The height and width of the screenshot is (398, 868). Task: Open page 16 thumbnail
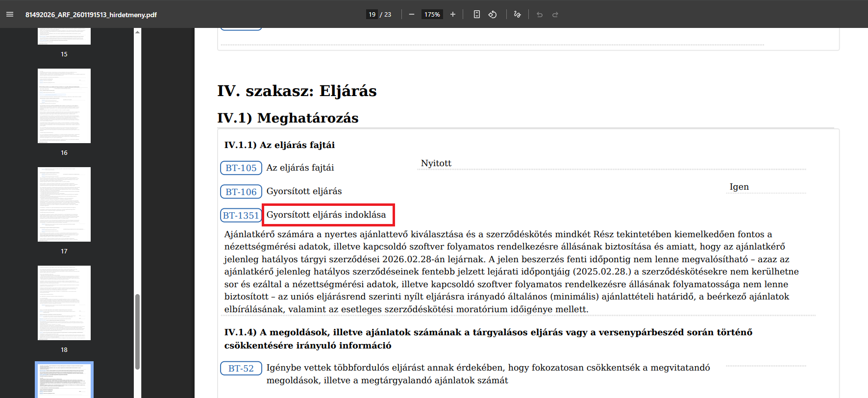point(64,106)
